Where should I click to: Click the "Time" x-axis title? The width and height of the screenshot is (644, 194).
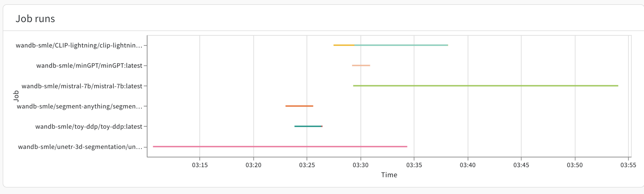pyautogui.click(x=389, y=175)
